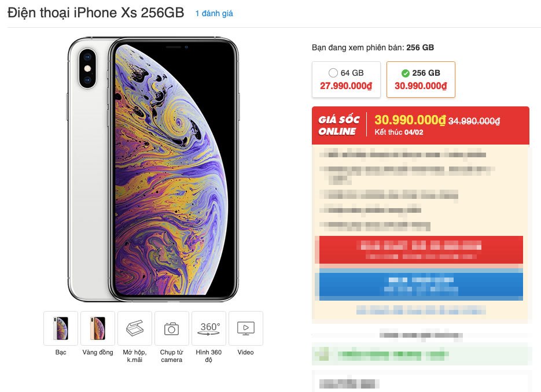Click the blurred link under blue button
The height and width of the screenshot is (392, 541).
[x=421, y=310]
